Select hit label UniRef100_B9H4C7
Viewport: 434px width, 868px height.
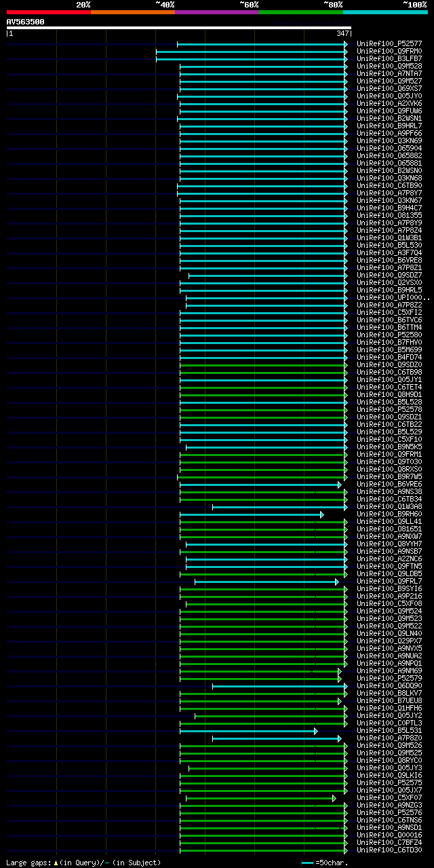pos(390,208)
